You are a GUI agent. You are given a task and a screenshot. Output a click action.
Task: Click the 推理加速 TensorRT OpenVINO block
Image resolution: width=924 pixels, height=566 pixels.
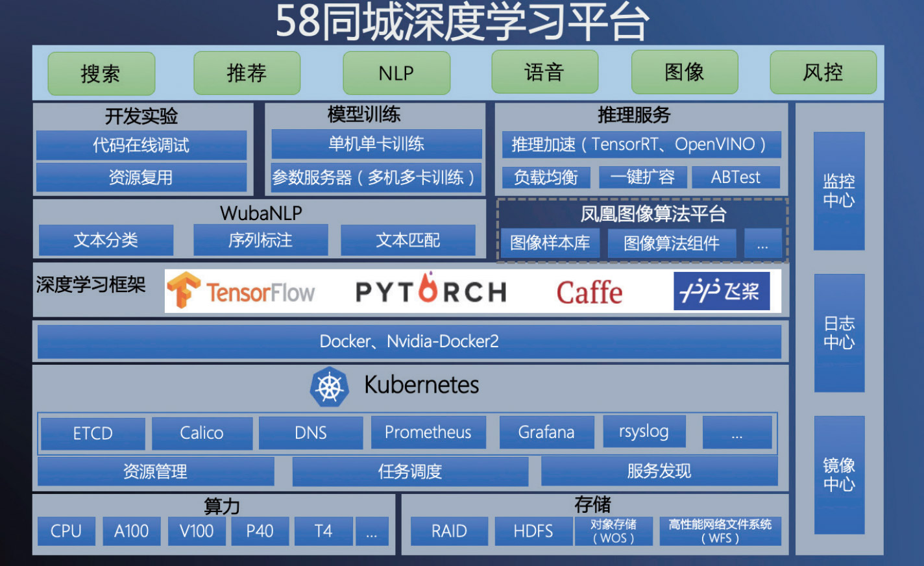click(641, 144)
